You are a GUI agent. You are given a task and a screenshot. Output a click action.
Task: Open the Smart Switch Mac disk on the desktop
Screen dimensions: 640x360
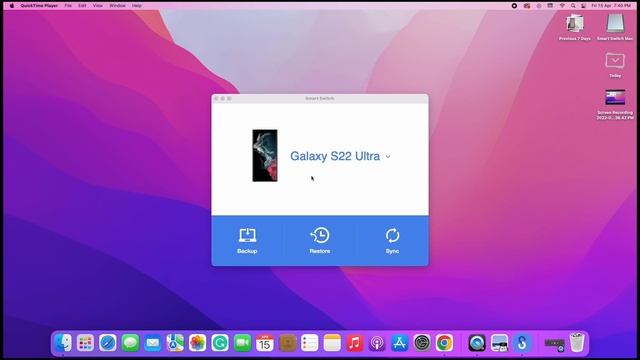tap(615, 27)
